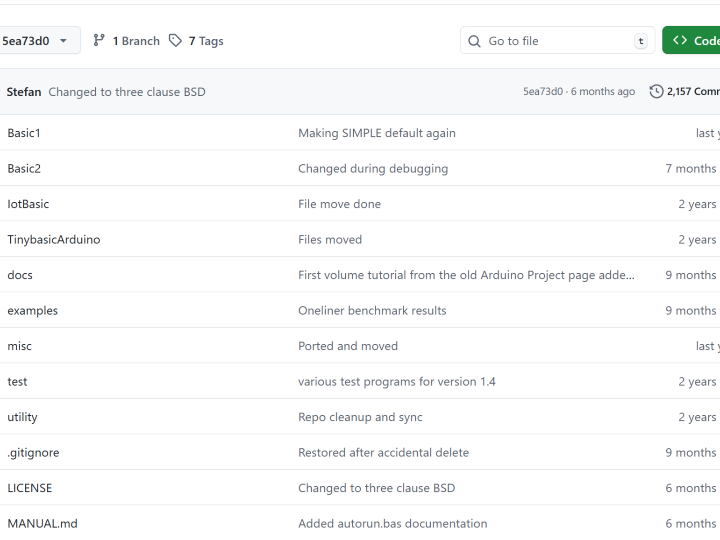Click the magnifier icon in file search
This screenshot has height=540, width=720.
(x=475, y=41)
